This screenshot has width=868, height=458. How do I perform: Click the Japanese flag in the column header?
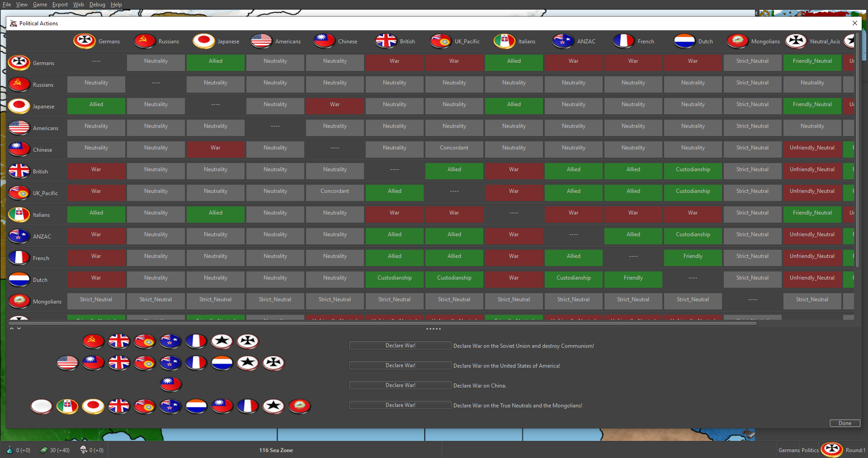click(x=204, y=41)
